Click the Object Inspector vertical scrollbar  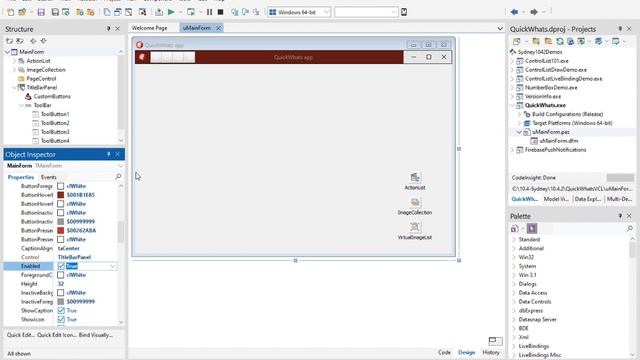[x=121, y=233]
